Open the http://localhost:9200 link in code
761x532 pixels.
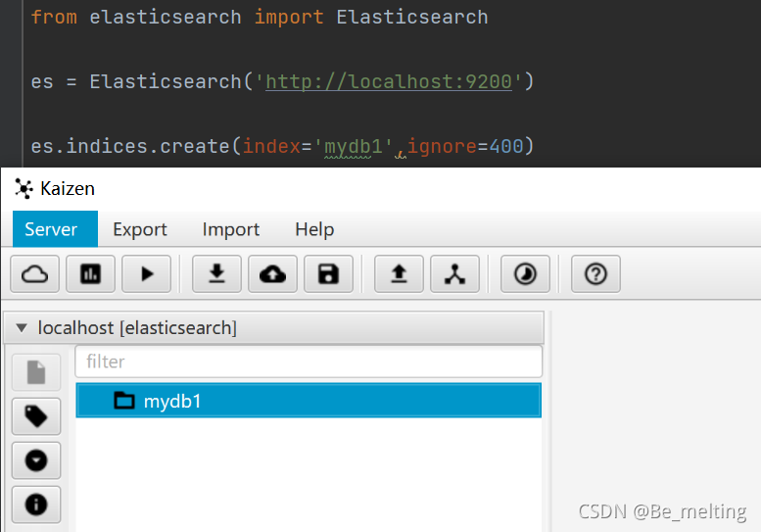[x=389, y=81]
